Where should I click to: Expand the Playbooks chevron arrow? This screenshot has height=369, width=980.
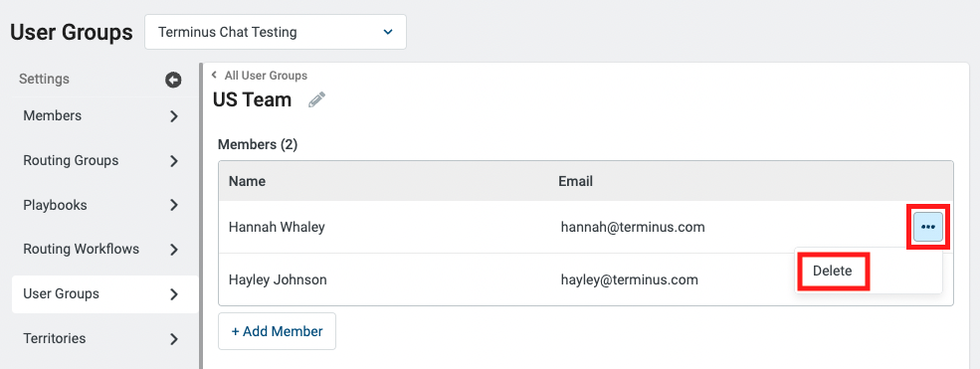pos(174,206)
